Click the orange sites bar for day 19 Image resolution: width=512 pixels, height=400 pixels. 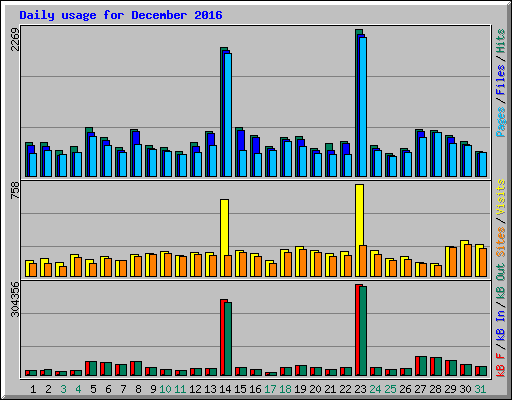click(x=303, y=263)
